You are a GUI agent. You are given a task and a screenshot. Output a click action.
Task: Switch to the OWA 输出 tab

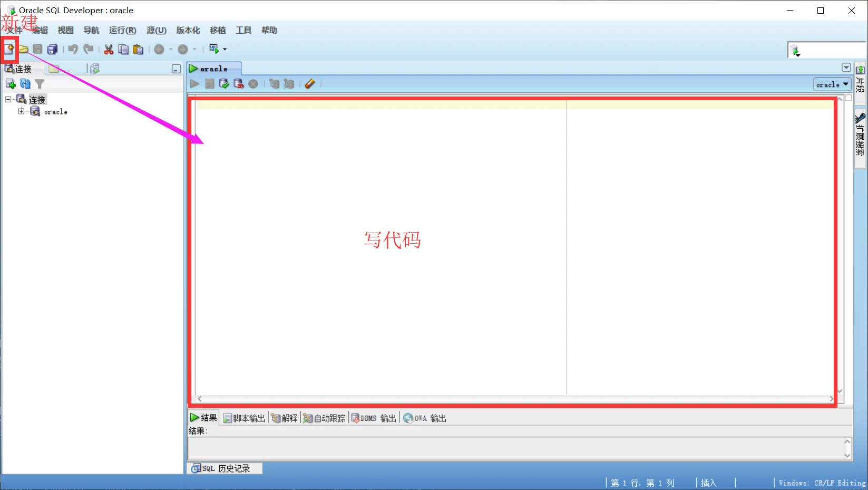pyautogui.click(x=425, y=418)
